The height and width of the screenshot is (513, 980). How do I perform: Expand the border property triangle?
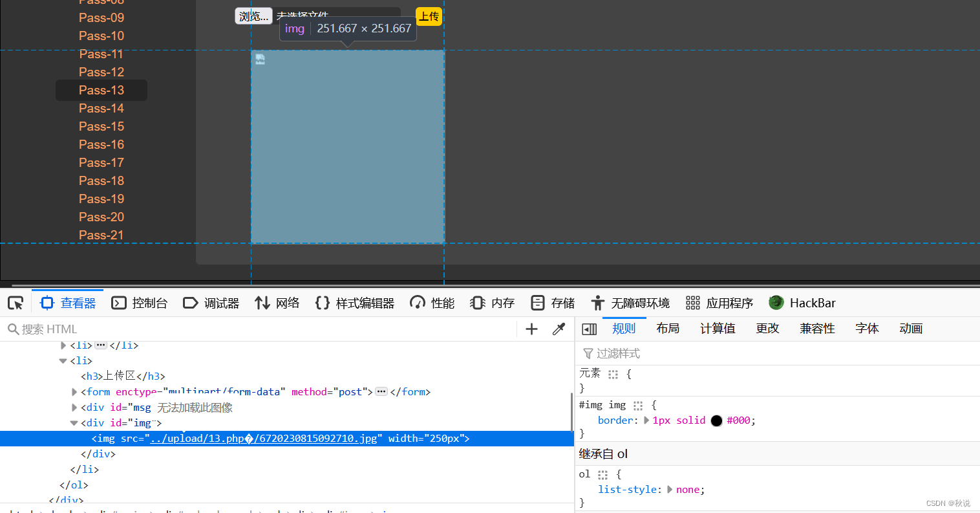point(646,420)
